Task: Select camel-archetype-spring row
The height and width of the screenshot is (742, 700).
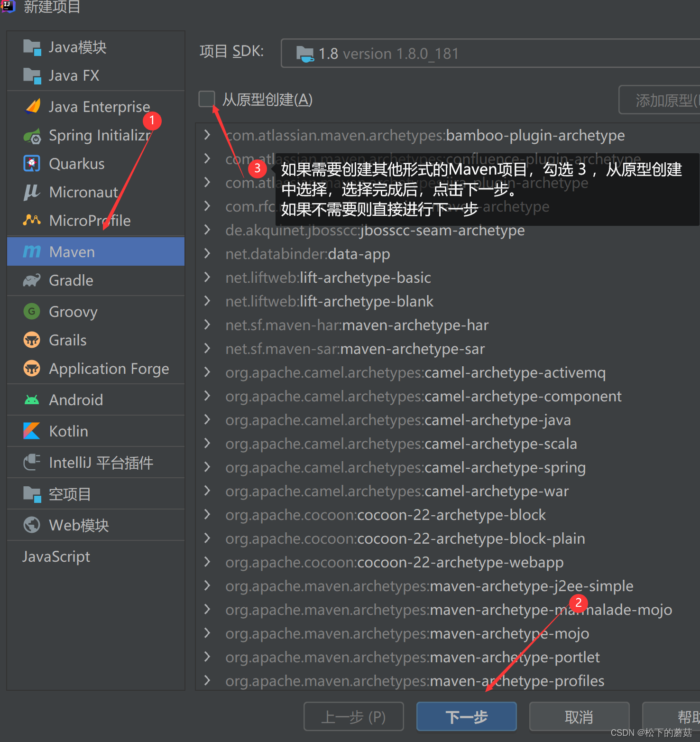Action: pyautogui.click(x=448, y=467)
